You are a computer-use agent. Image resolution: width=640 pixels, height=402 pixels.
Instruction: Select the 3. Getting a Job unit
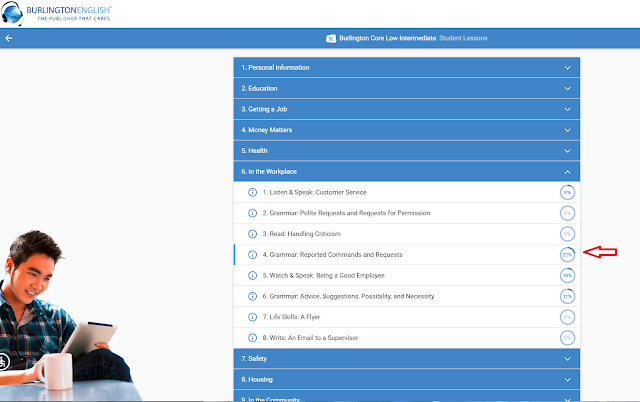coord(407,109)
